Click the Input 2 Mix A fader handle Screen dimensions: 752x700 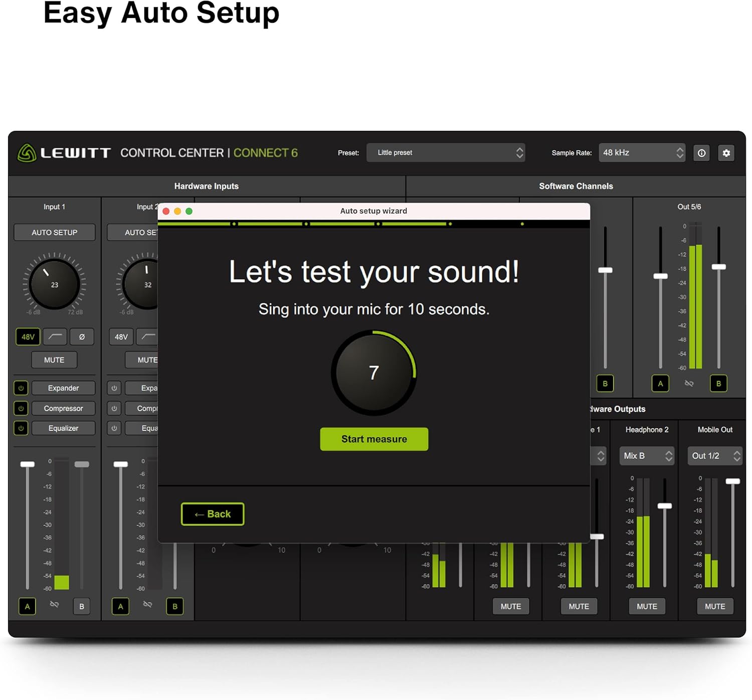121,464
